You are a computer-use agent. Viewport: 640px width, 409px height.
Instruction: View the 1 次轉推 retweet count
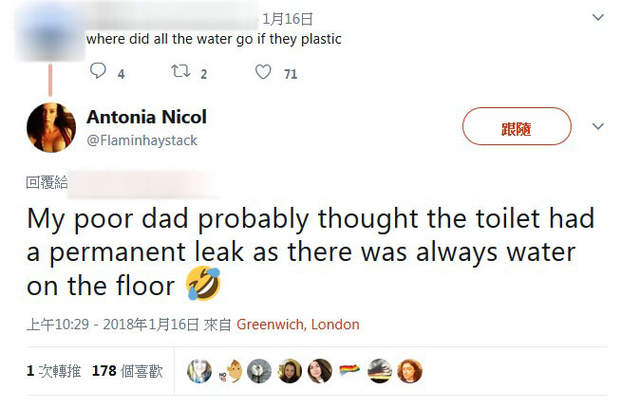point(52,371)
